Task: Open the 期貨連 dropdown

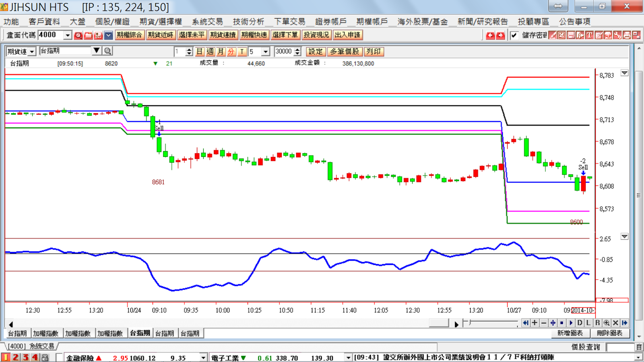Action: (32, 51)
